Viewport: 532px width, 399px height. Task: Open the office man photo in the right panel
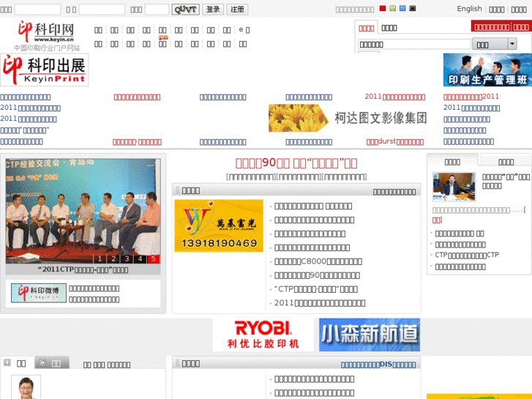coord(454,187)
